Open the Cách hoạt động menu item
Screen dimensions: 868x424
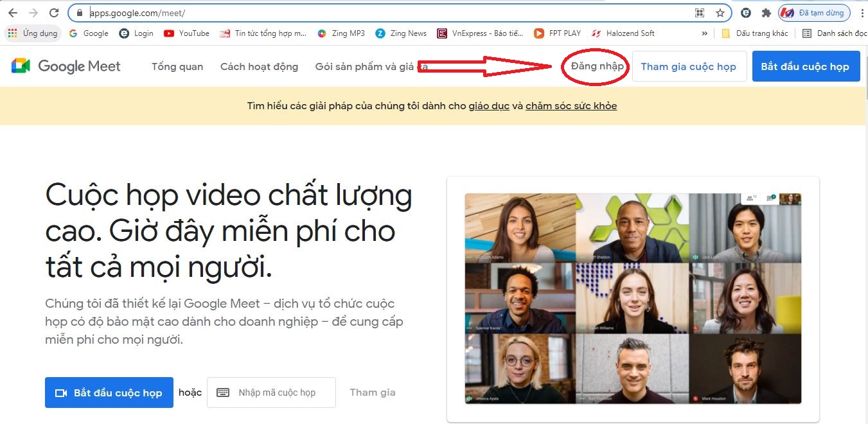(x=259, y=67)
